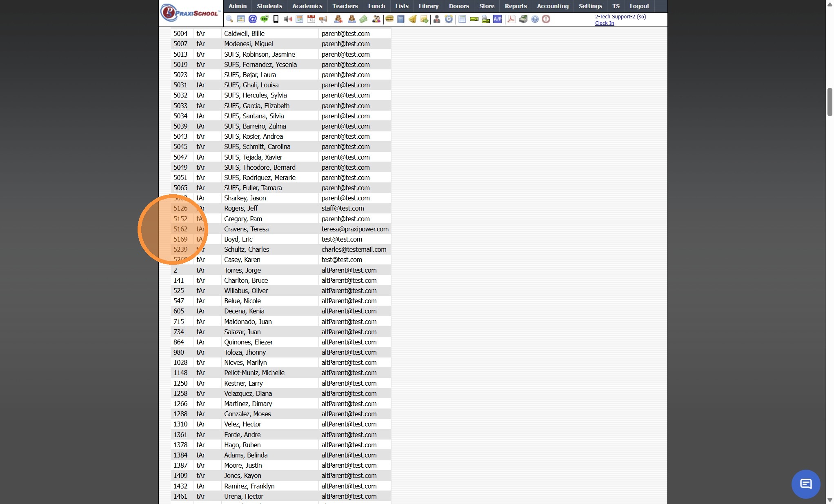Open the email @ icon

click(x=253, y=19)
